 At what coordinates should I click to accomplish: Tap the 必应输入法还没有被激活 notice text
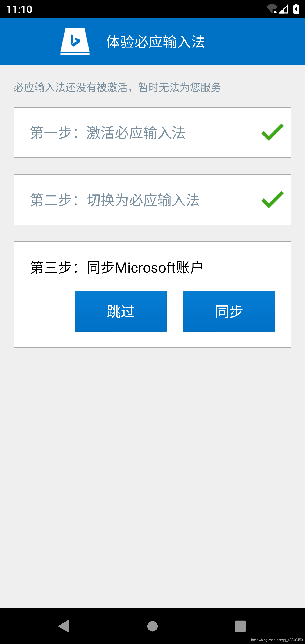pos(117,87)
